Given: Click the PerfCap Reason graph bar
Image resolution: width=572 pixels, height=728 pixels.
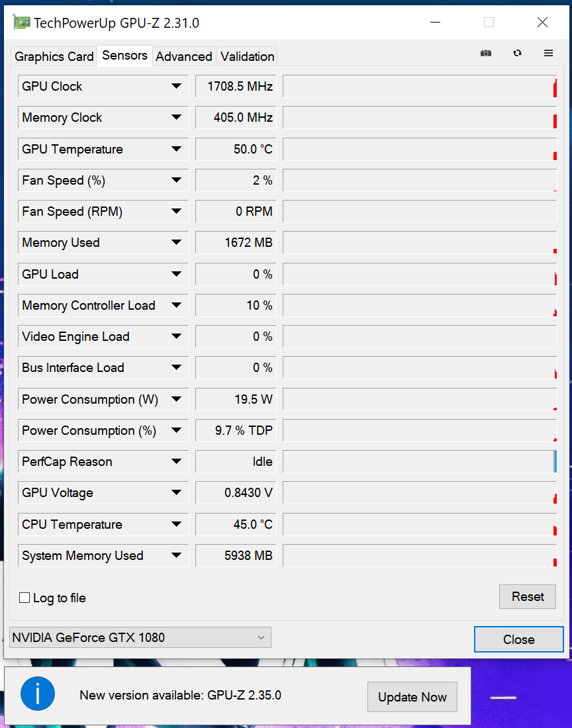Looking at the screenshot, I should [420, 462].
